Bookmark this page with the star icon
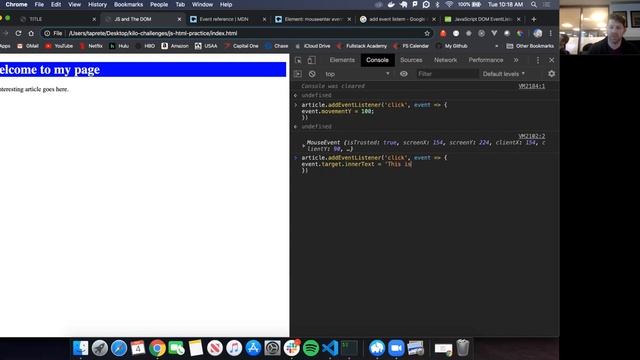Screen dimensions: 640x360 point(427,33)
